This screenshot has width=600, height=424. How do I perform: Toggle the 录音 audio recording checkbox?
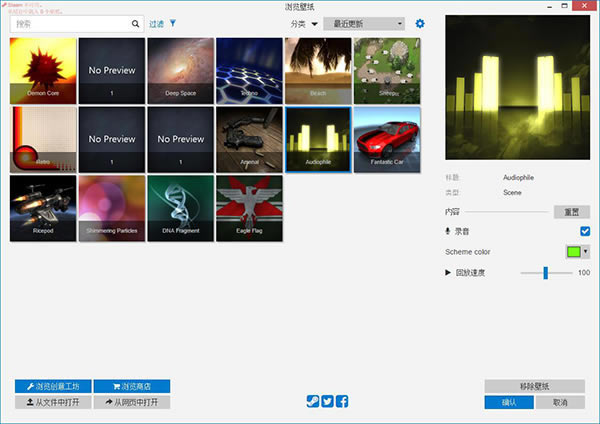585,231
